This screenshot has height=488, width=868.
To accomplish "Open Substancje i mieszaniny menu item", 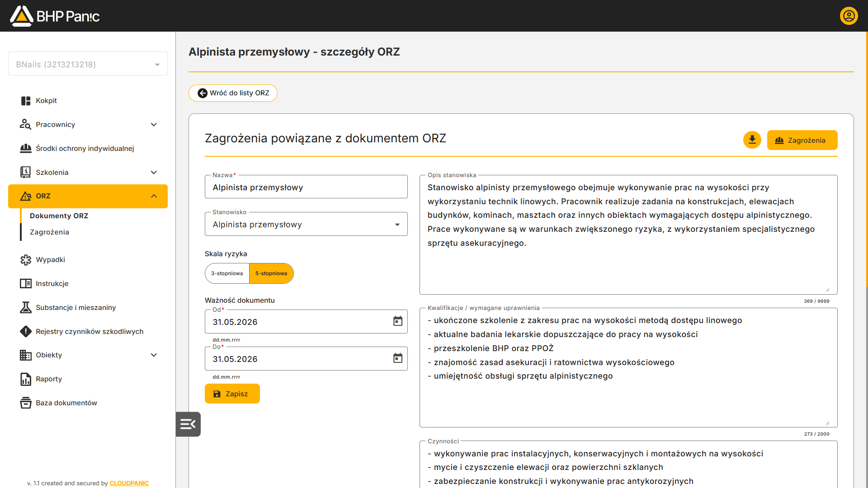I will point(88,307).
